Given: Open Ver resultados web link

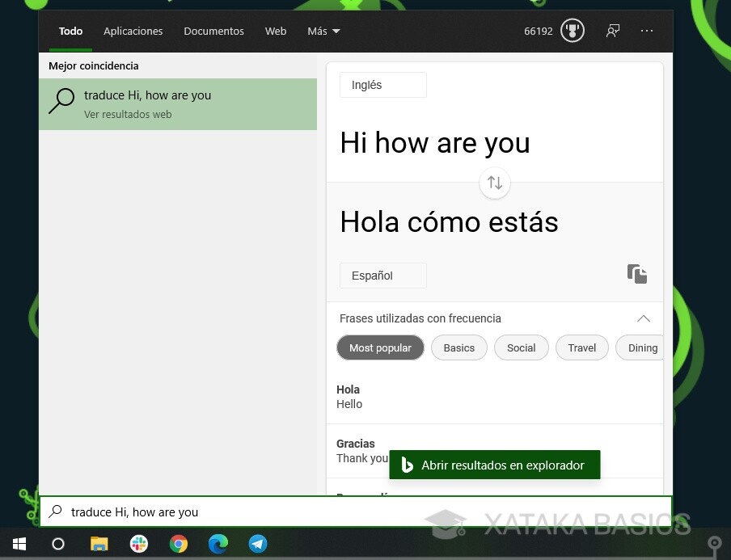Looking at the screenshot, I should point(128,114).
